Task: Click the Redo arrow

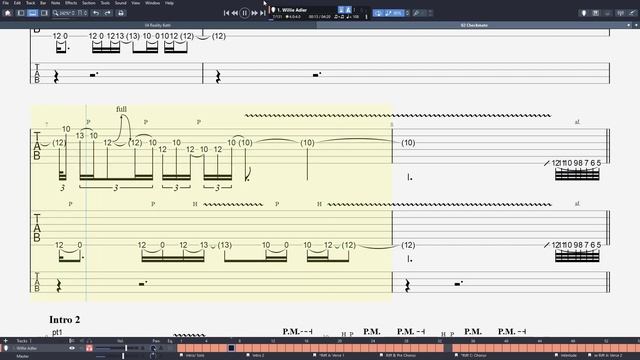Action: pyautogui.click(x=107, y=13)
